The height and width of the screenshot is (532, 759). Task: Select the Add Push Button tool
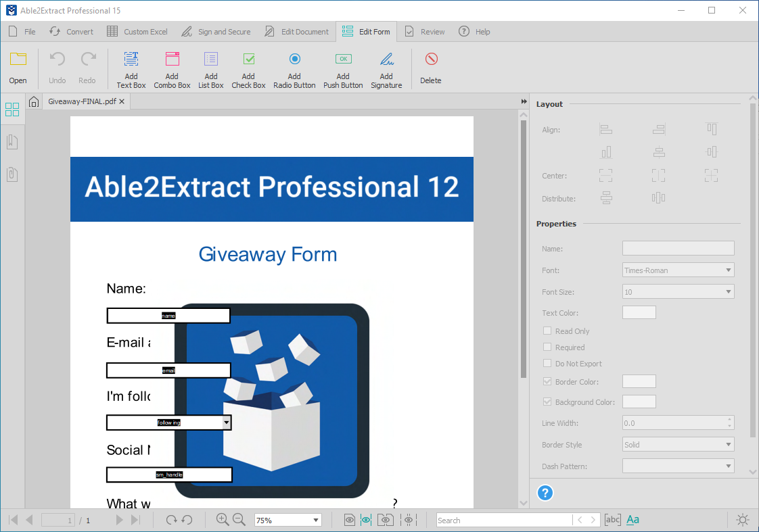343,70
